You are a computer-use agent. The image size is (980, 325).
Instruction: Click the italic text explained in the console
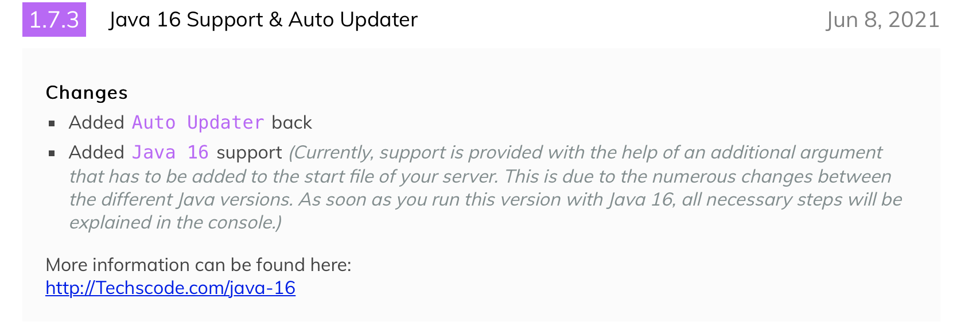(x=175, y=222)
